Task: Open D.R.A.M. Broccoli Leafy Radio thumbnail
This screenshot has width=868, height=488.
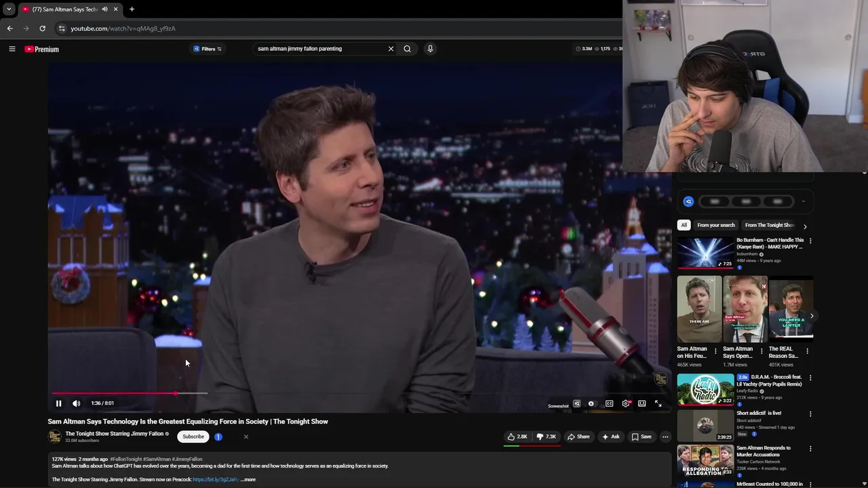Action: [705, 390]
